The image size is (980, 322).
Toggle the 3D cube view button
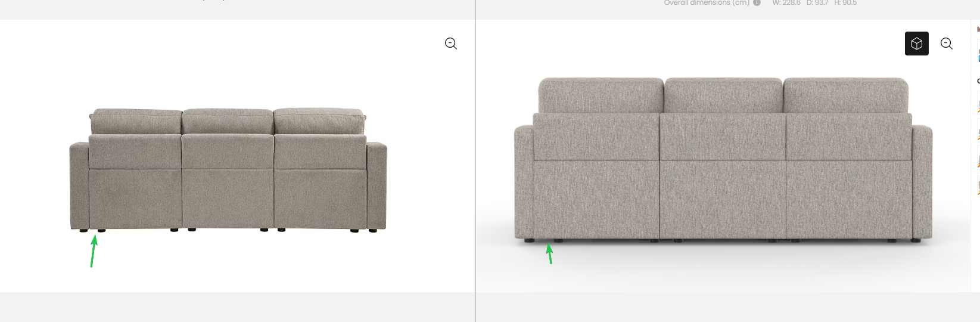[x=916, y=44]
